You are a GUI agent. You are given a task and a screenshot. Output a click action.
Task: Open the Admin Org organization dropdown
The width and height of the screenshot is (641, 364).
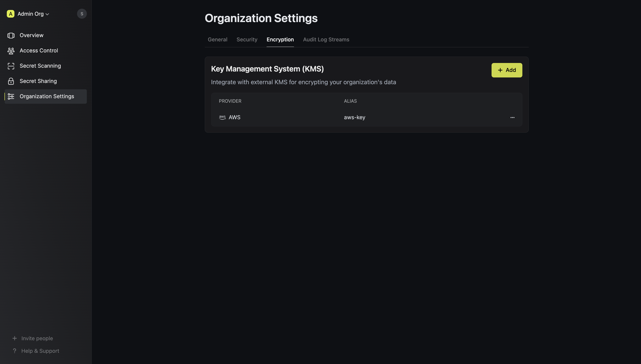click(33, 14)
